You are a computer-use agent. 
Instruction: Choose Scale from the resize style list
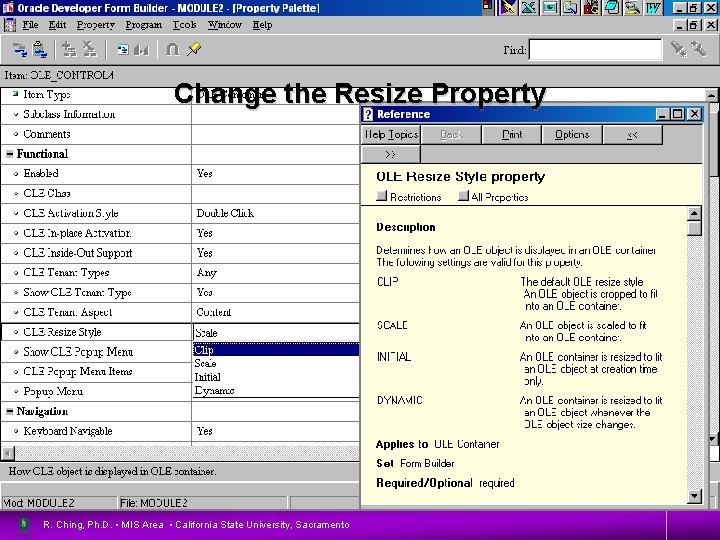click(x=276, y=363)
